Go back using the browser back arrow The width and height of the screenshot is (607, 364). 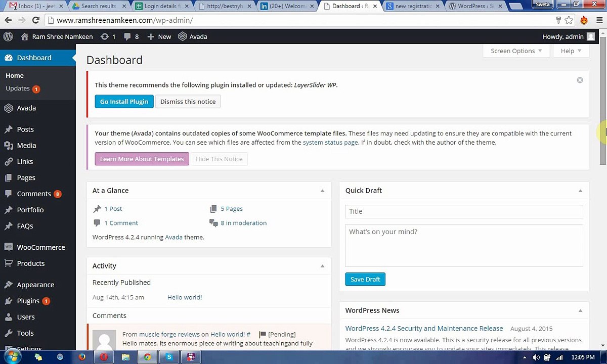[8, 20]
